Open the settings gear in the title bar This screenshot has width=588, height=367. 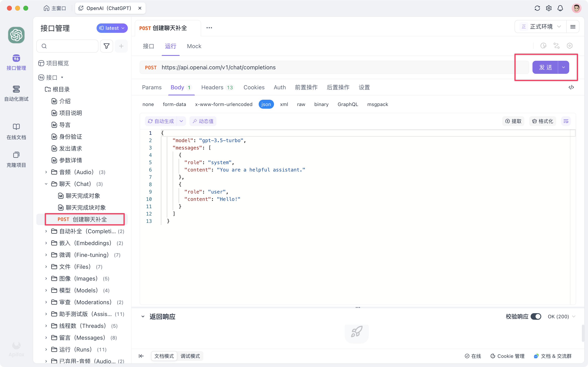(549, 8)
